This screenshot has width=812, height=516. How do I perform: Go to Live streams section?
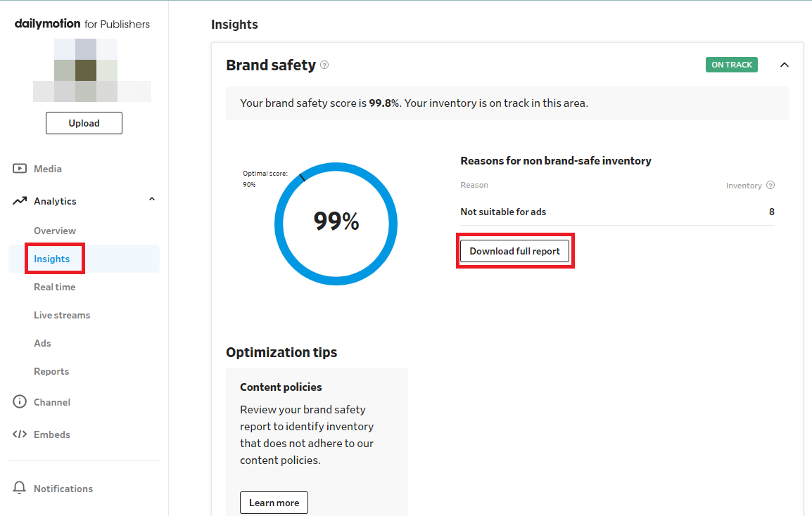tap(62, 315)
